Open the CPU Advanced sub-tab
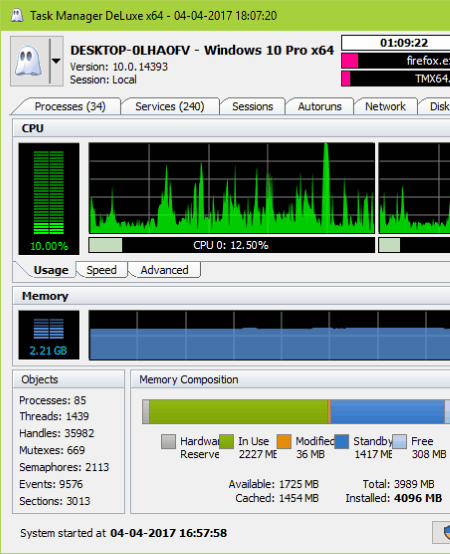Viewport: 450px width, 554px height. tap(164, 270)
